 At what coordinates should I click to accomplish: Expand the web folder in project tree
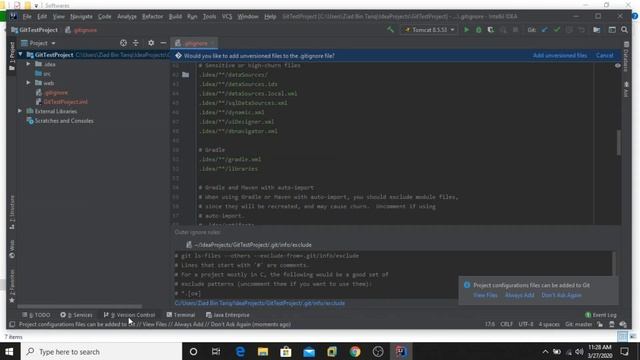[28, 83]
